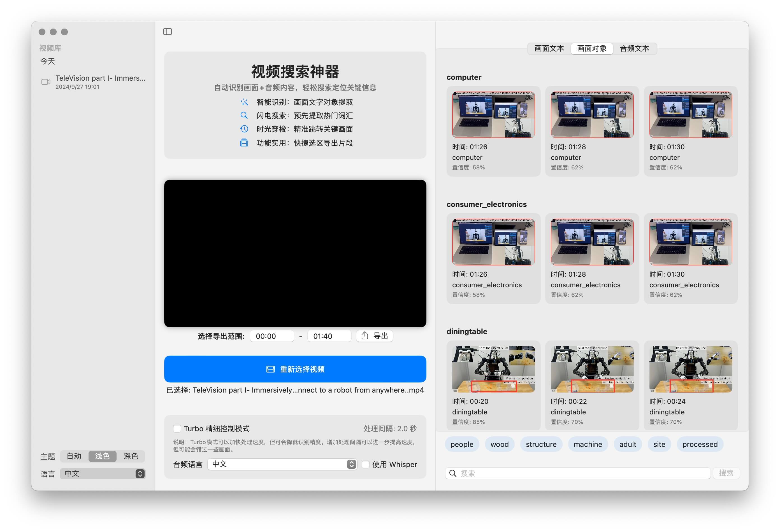Click the sparkle icon for 智能识别
The image size is (780, 532).
(x=244, y=102)
